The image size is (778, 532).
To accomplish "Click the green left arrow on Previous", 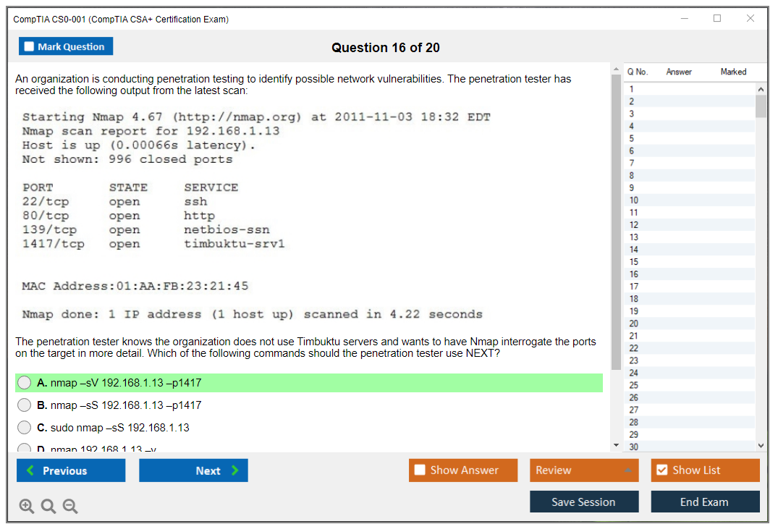I will click(x=30, y=470).
